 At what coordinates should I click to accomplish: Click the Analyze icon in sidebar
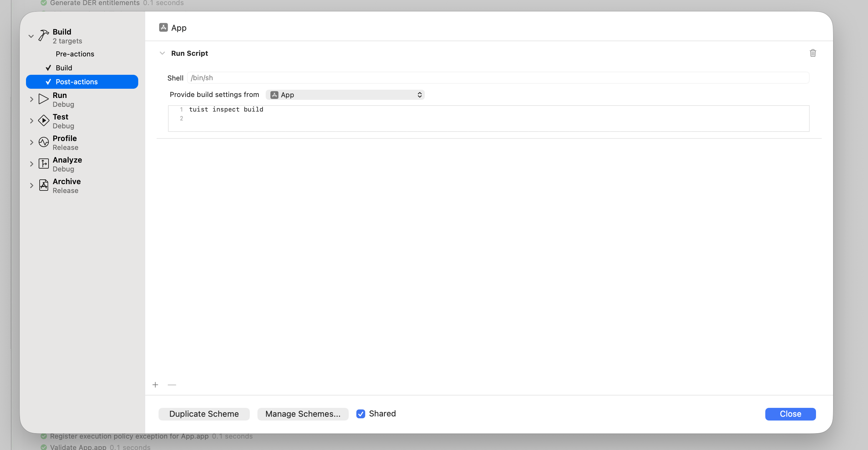tap(43, 164)
